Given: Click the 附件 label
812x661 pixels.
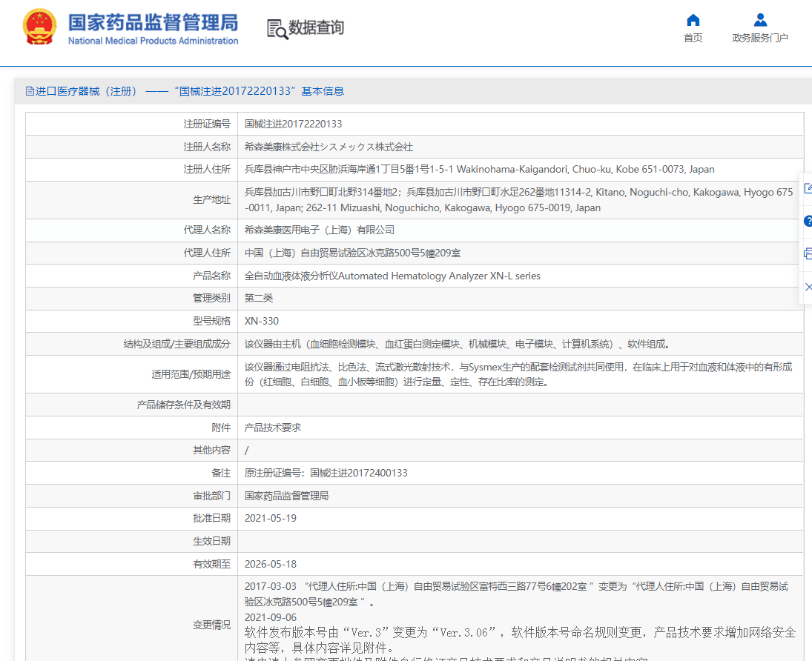Looking at the screenshot, I should (x=221, y=428).
